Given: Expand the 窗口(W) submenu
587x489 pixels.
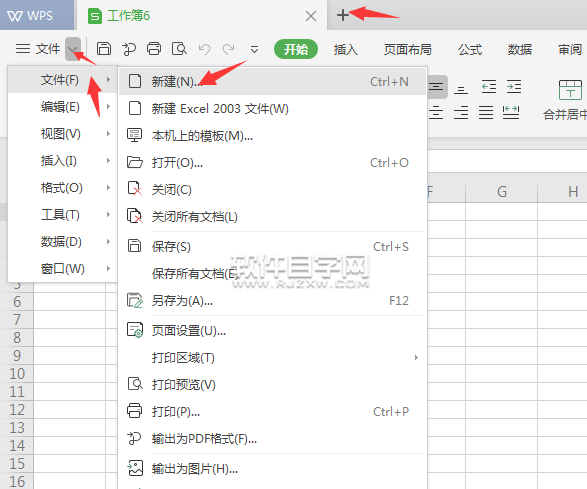Looking at the screenshot, I should click(63, 268).
